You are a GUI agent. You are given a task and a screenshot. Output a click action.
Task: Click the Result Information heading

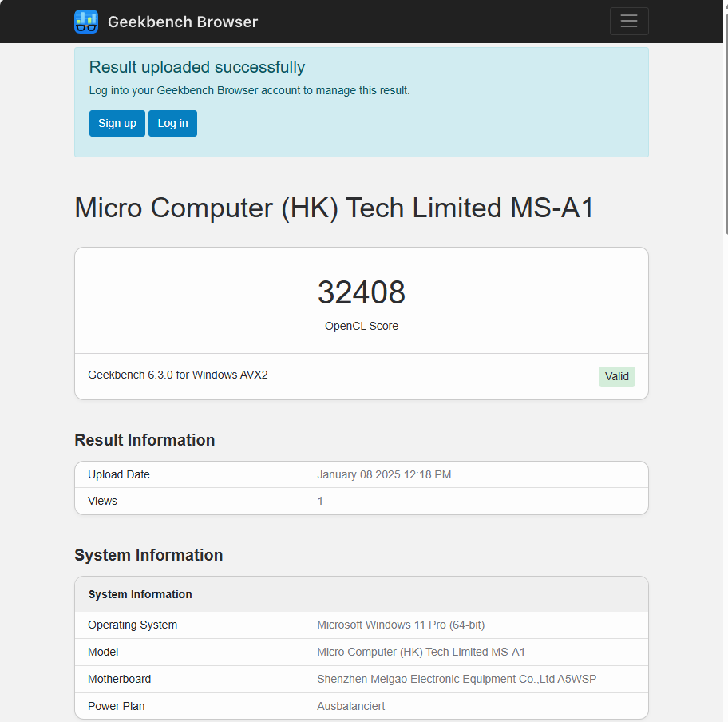pyautogui.click(x=144, y=440)
